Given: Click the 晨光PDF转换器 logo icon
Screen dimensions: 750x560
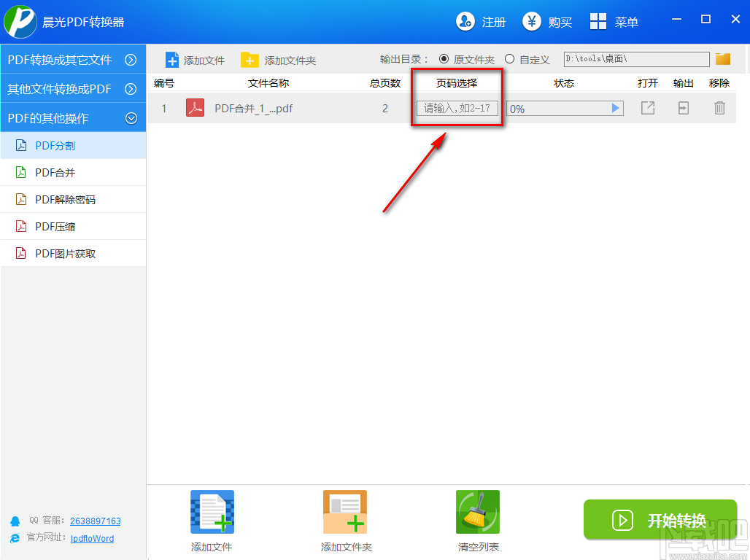Looking at the screenshot, I should click(20, 22).
